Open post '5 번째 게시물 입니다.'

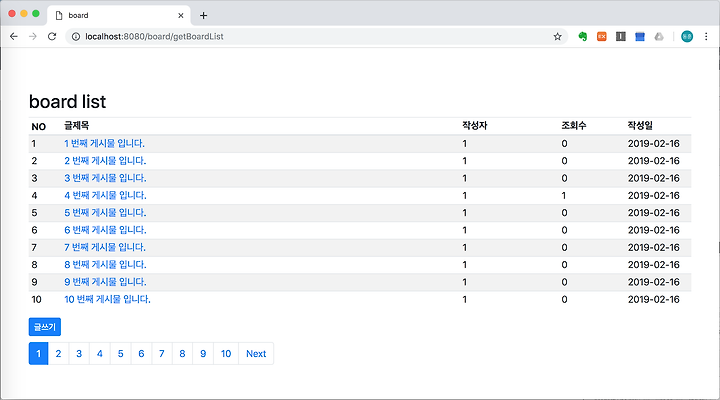(105, 213)
